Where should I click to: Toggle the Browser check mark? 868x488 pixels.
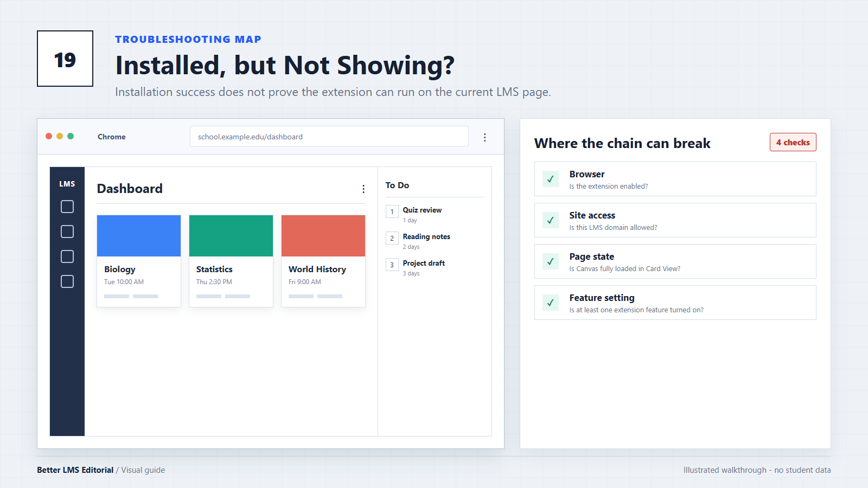coord(551,179)
